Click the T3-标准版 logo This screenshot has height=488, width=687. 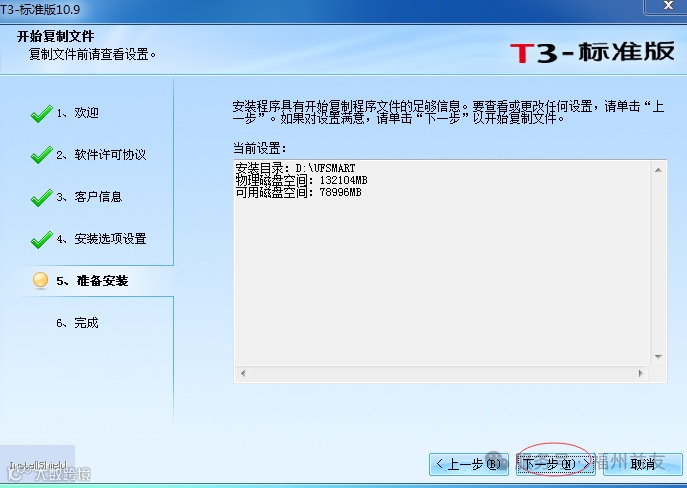coord(592,52)
